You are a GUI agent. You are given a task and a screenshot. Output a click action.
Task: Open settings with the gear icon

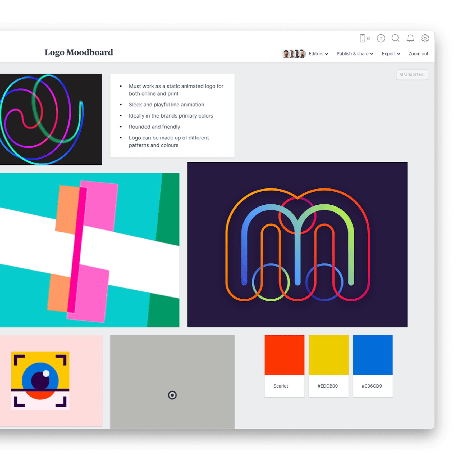425,38
